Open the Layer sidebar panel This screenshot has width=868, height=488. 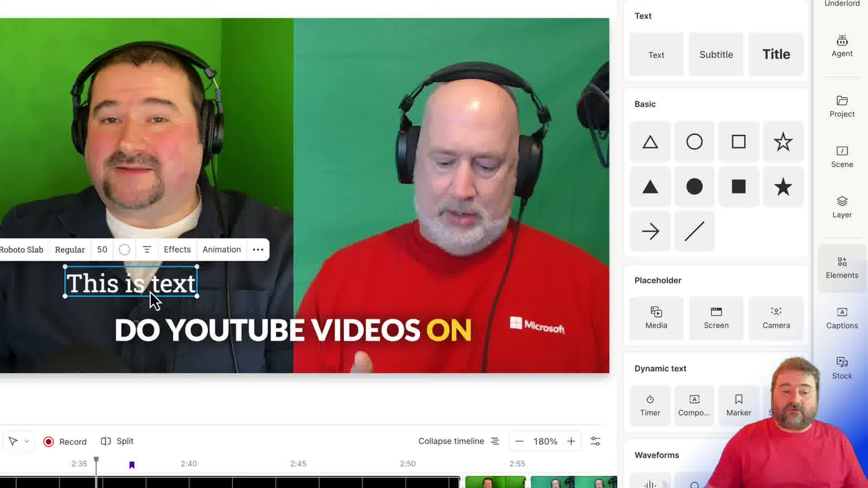841,207
